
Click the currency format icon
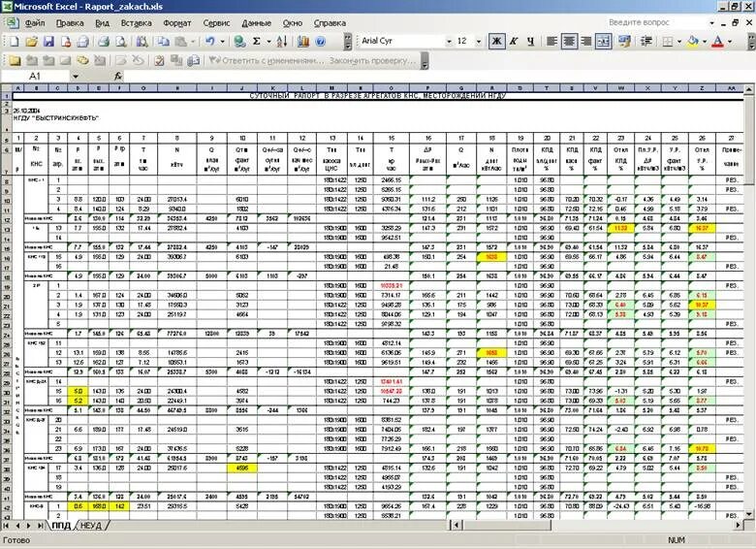pyautogui.click(x=624, y=42)
